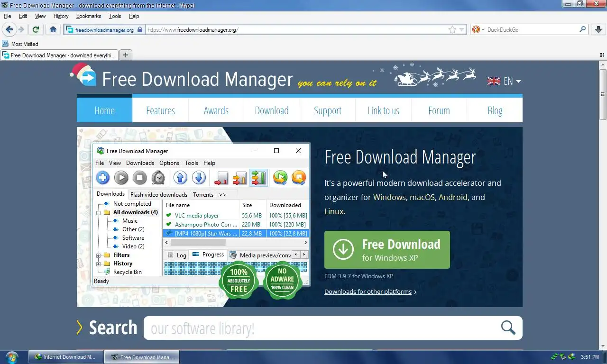The height and width of the screenshot is (364, 607).
Task: Open the Windows Start button
Action: tap(11, 357)
